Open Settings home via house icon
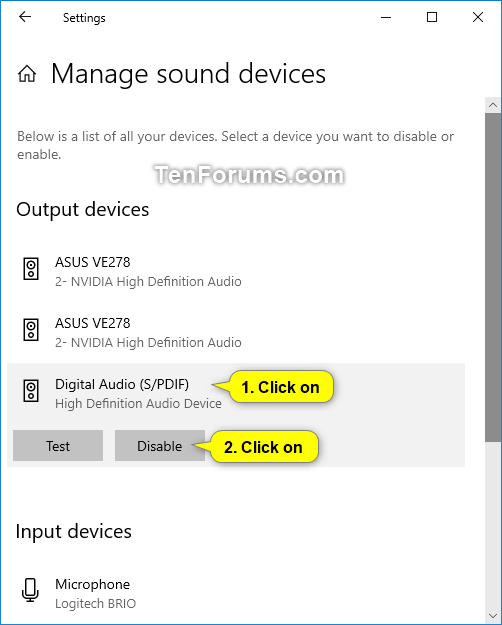 coord(27,74)
